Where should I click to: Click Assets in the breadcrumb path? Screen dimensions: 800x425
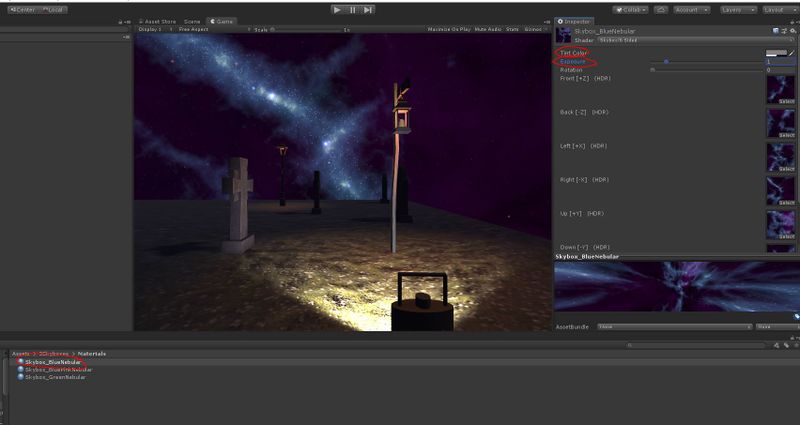click(x=21, y=354)
